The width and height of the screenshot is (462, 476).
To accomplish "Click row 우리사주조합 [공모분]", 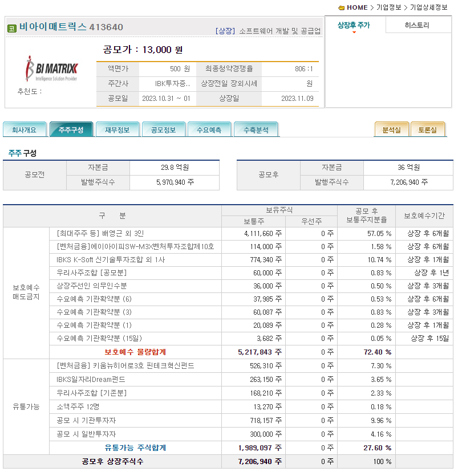I will (x=91, y=272).
